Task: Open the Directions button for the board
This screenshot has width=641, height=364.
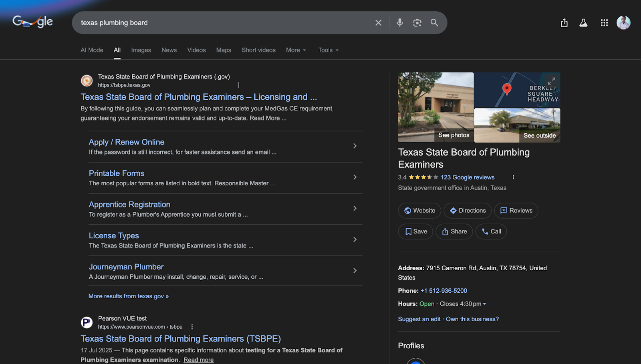Action: point(467,210)
